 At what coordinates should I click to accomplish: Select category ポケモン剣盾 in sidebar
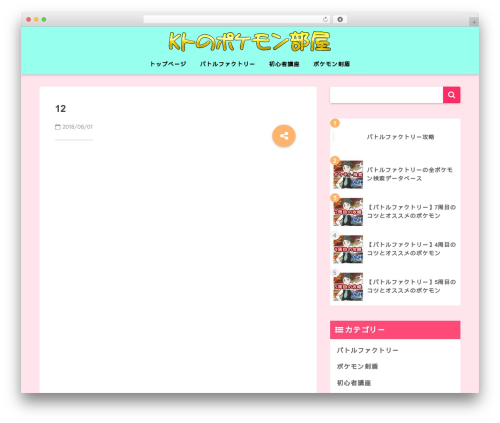point(357,366)
